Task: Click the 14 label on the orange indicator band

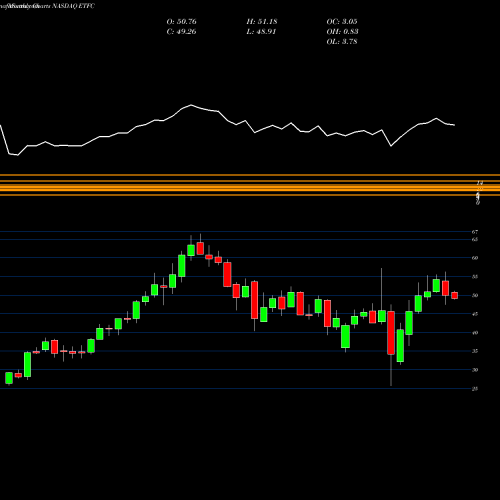Action: (x=480, y=183)
